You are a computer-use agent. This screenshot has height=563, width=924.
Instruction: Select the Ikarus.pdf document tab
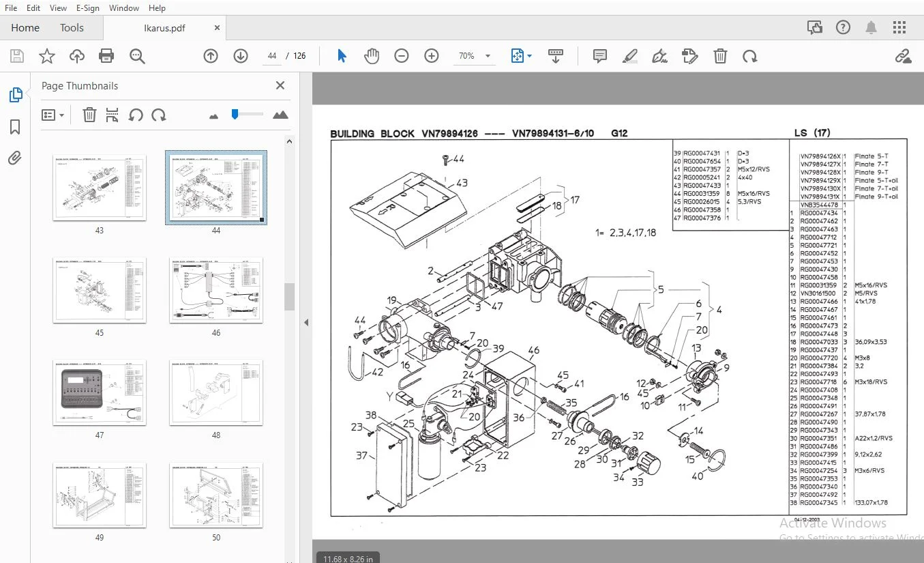pyautogui.click(x=164, y=28)
